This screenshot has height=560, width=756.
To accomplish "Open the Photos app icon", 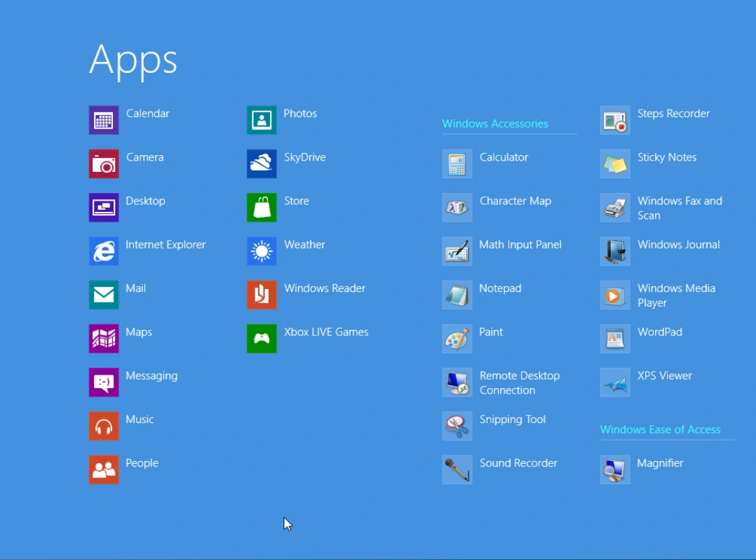I will coord(262,120).
